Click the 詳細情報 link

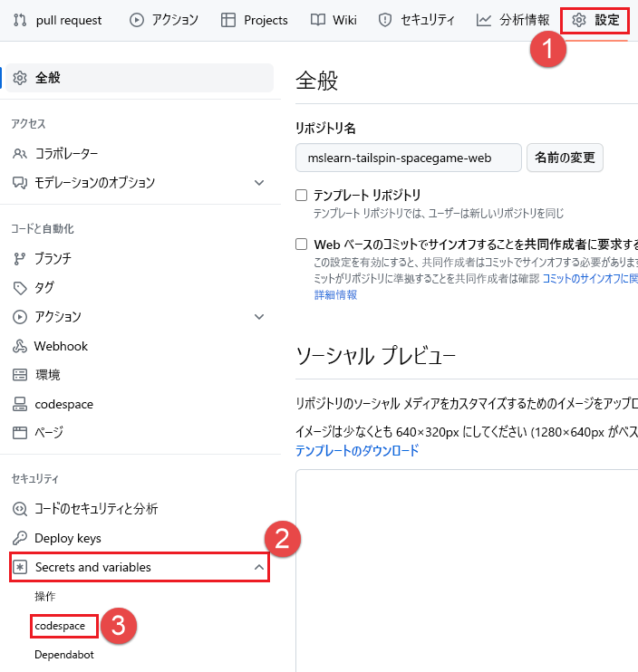[x=335, y=295]
